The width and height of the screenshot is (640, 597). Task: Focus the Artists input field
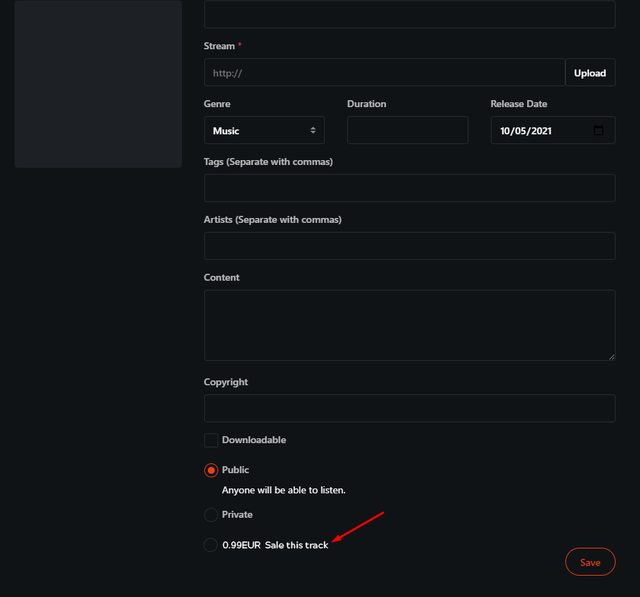click(x=409, y=246)
